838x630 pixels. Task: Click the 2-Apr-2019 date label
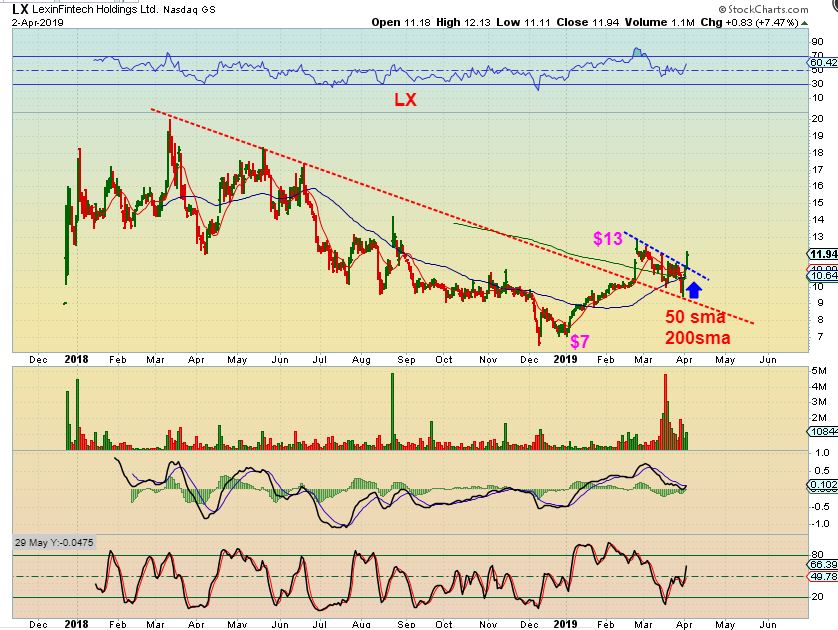tap(37, 22)
